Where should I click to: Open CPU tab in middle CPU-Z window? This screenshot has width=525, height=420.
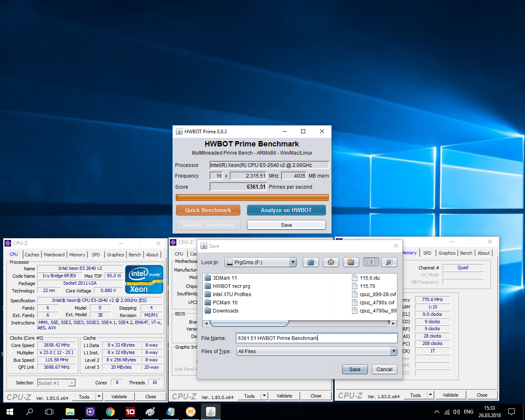(179, 254)
